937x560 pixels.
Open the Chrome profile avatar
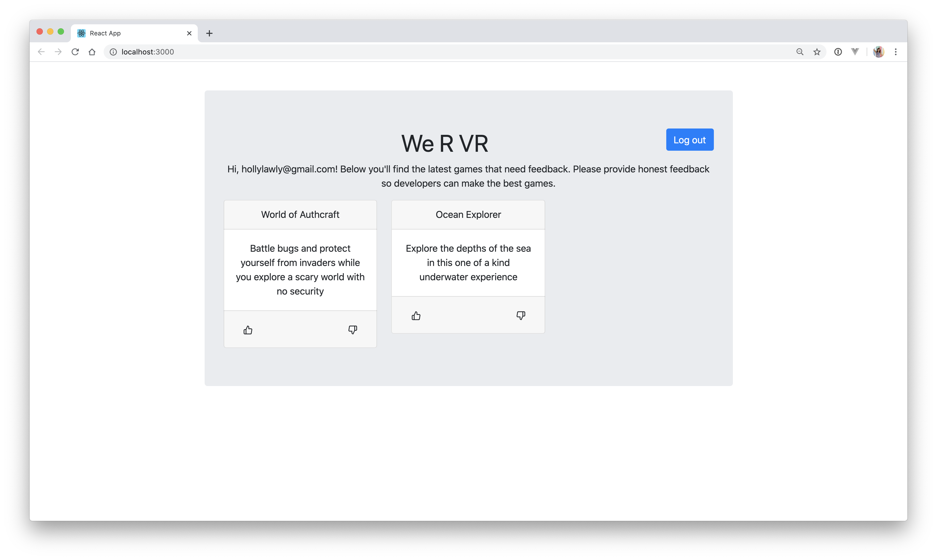coord(879,52)
